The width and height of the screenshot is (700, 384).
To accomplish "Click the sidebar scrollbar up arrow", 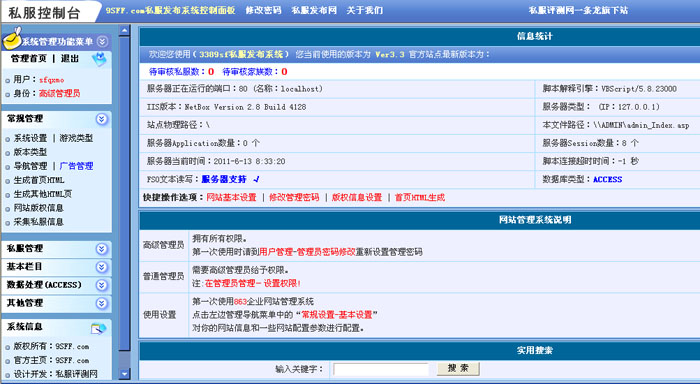I will [x=125, y=30].
